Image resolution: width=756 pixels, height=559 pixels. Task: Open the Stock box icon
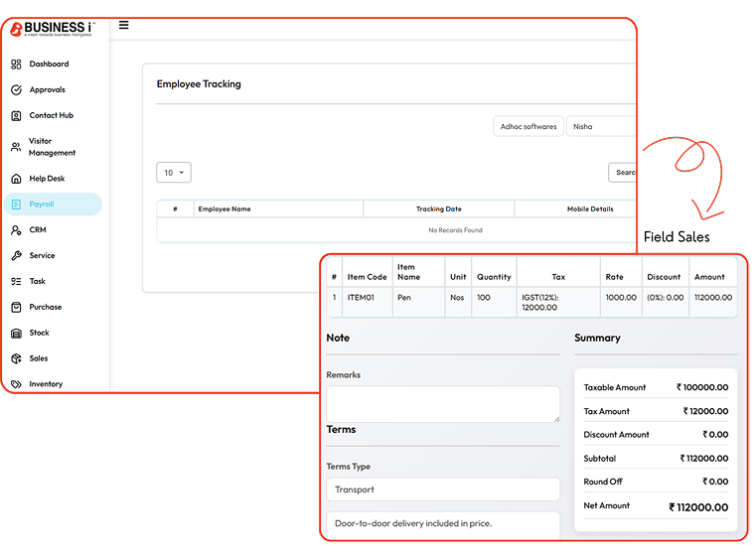[x=16, y=334]
